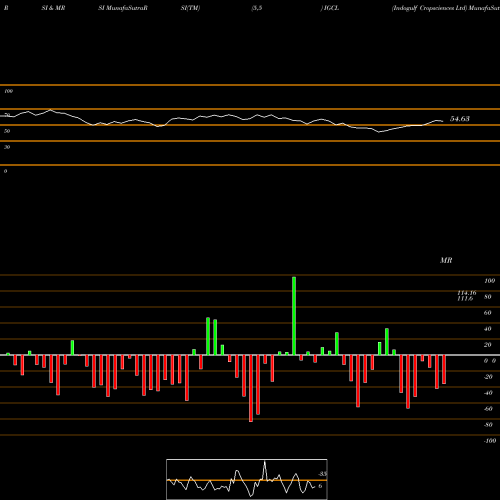The width and height of the screenshot is (500, 500).
Task: Click the header text SI MunafaSutraR
Action: (123, 8)
